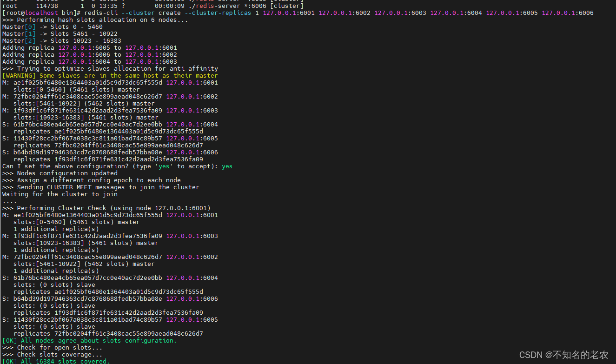Click the 'redis-cli' command word
Image resolution: width=616 pixels, height=364 pixels.
tap(100, 13)
